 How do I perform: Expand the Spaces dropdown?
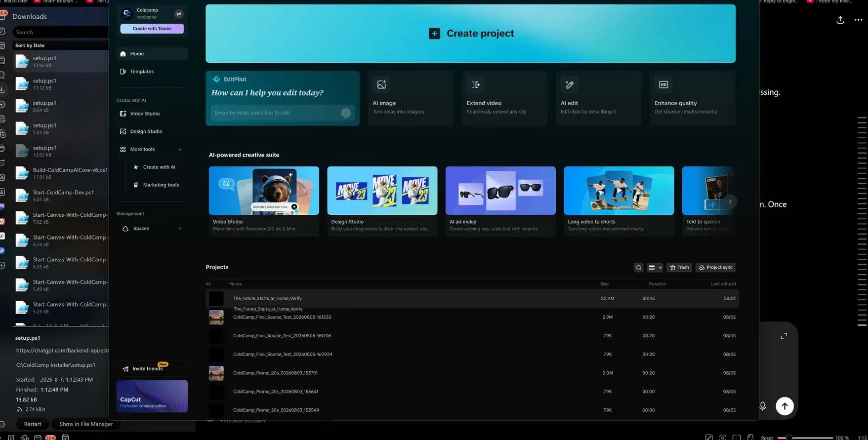[x=180, y=229]
